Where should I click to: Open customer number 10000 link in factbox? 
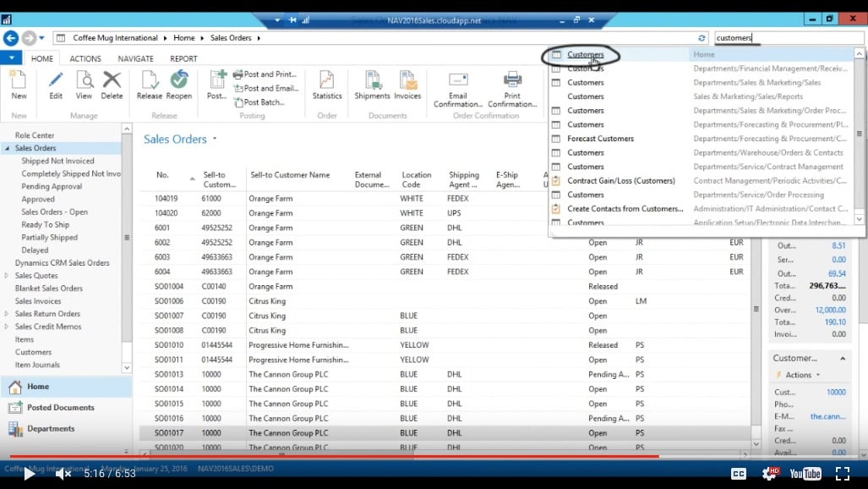click(836, 392)
